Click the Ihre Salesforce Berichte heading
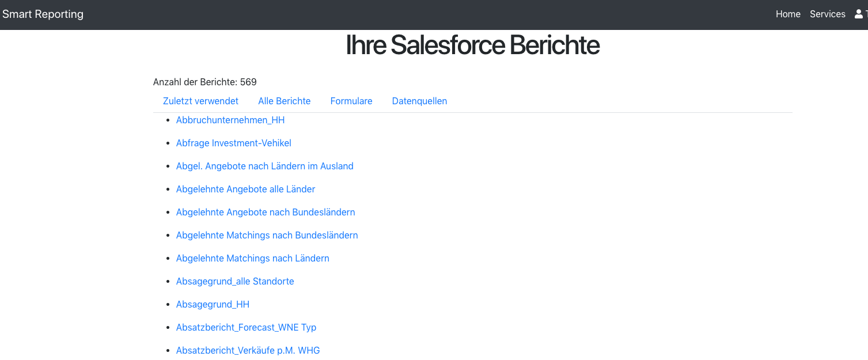Image resolution: width=868 pixels, height=360 pixels. (x=472, y=45)
